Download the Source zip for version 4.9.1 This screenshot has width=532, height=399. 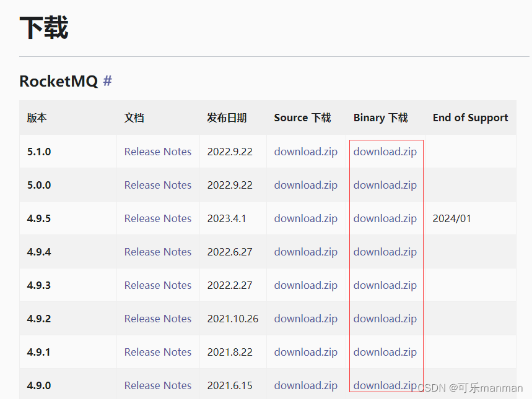[305, 352]
